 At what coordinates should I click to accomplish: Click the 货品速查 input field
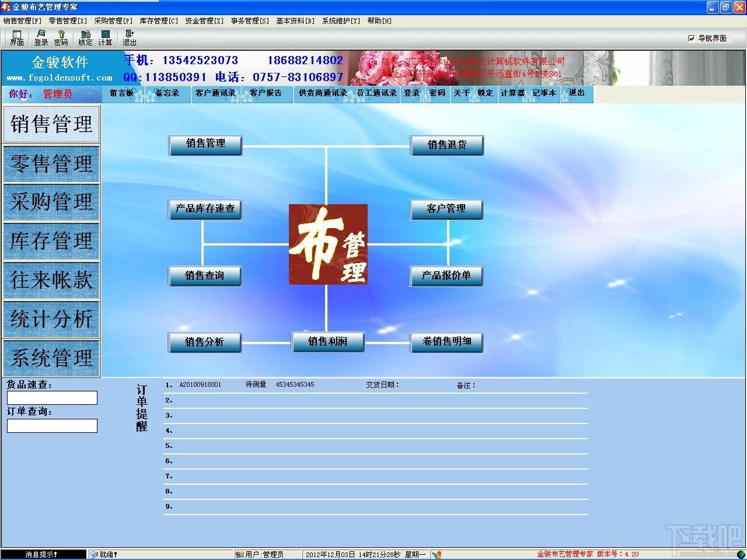pos(52,398)
